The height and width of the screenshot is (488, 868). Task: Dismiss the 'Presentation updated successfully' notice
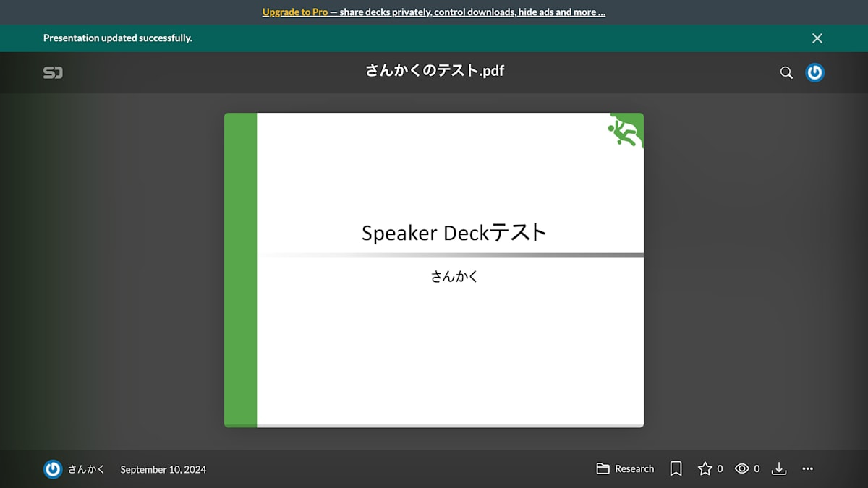pyautogui.click(x=817, y=38)
